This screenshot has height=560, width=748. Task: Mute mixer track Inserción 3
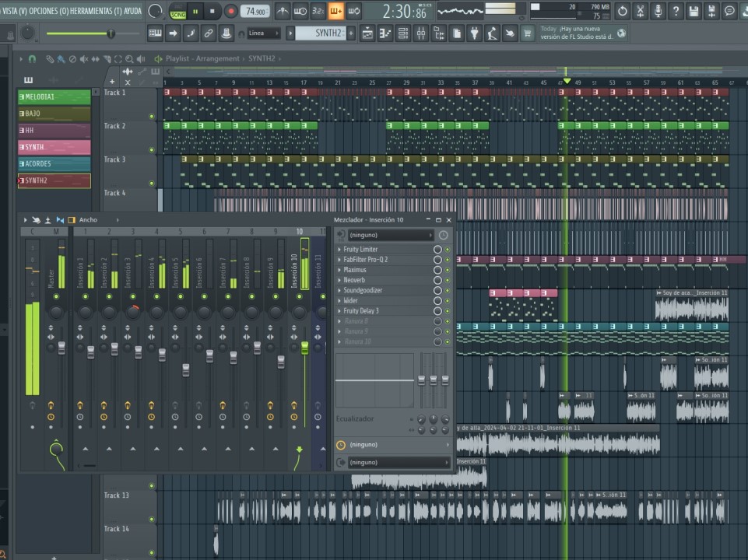(x=132, y=296)
